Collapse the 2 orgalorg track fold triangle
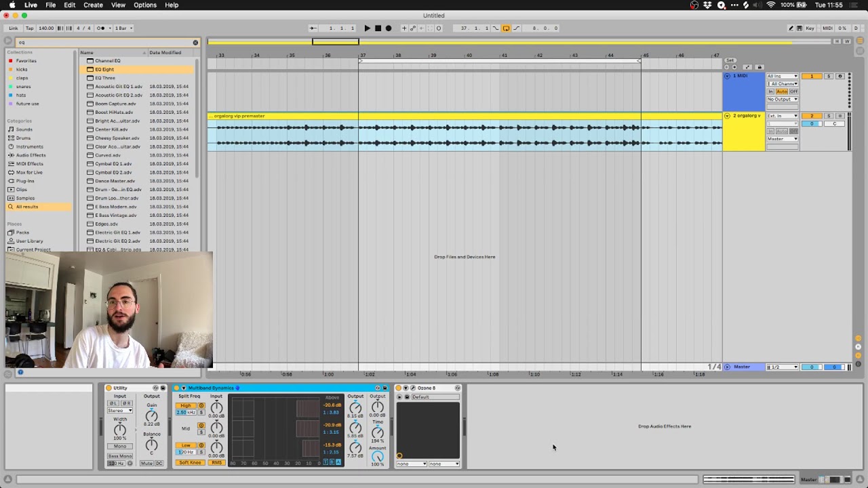868x488 pixels. click(728, 116)
